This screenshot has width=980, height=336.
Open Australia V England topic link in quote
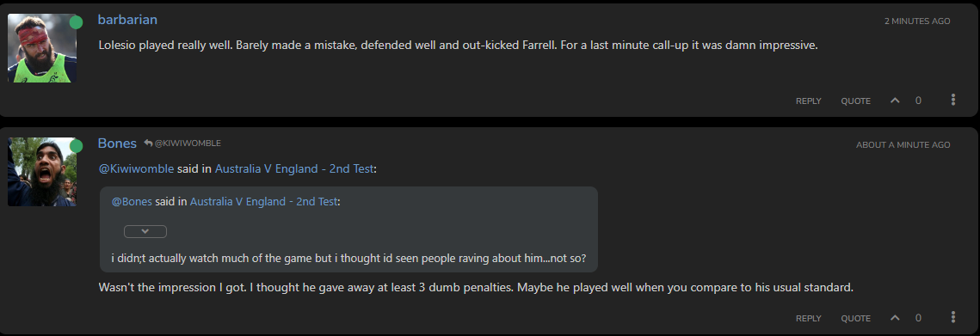(x=264, y=202)
